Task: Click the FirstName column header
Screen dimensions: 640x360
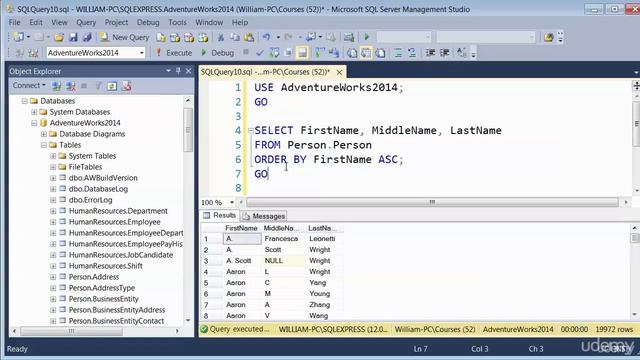Action: click(x=241, y=228)
